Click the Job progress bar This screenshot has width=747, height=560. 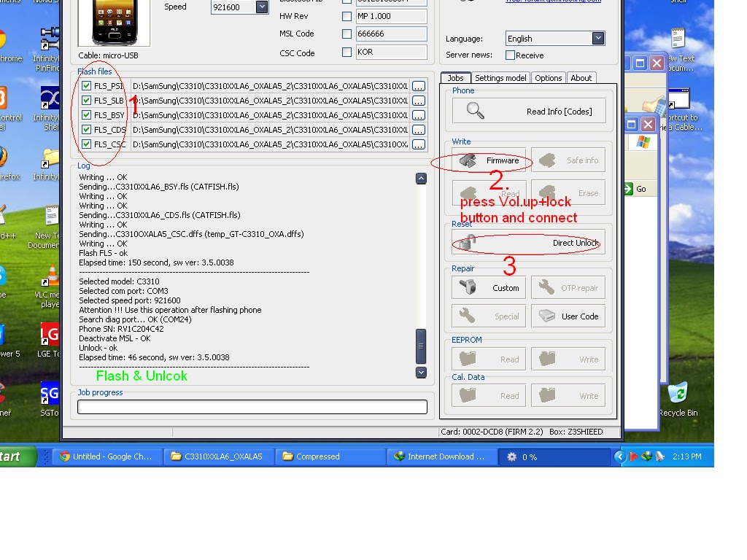tap(252, 406)
